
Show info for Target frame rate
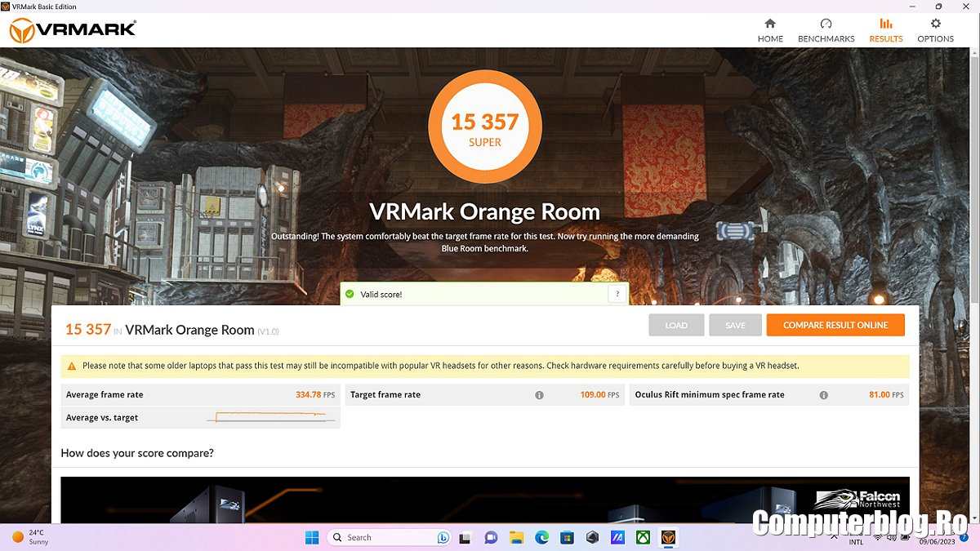[539, 395]
